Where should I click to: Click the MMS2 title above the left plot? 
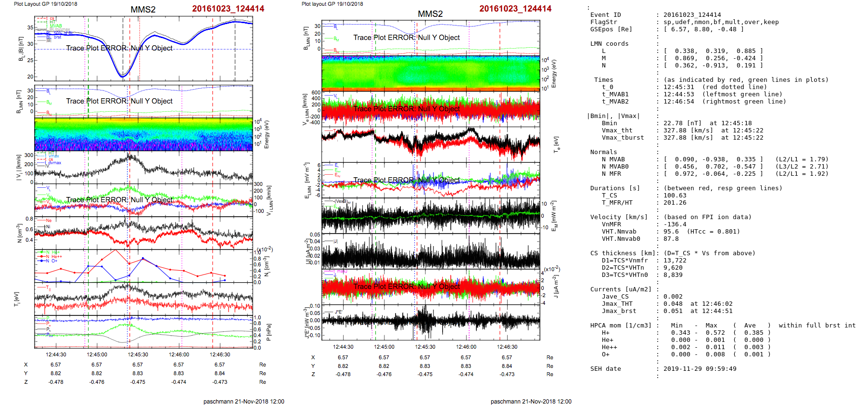(143, 10)
